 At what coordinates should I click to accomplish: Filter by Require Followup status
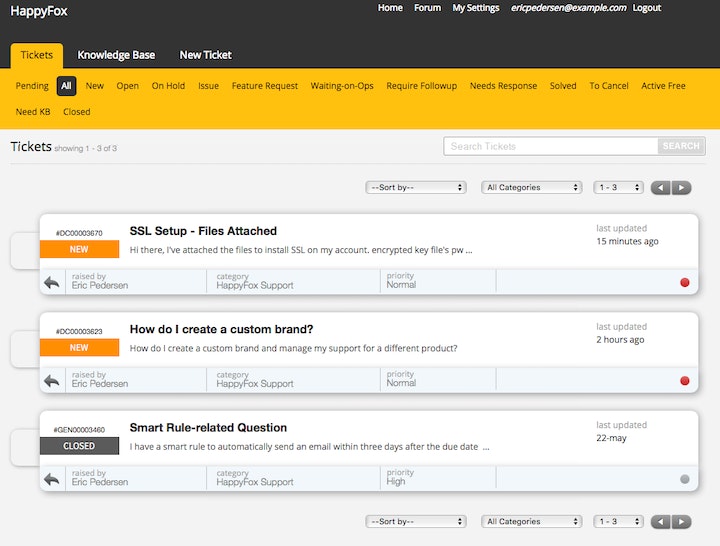point(422,86)
